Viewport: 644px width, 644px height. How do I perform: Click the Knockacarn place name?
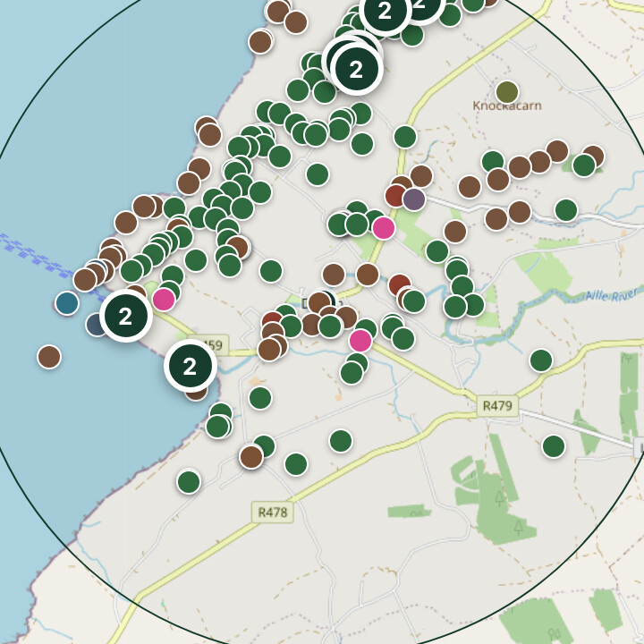click(x=507, y=106)
